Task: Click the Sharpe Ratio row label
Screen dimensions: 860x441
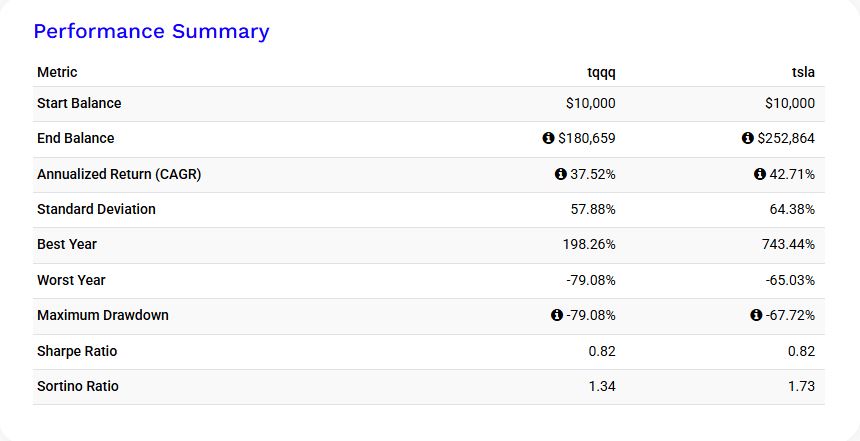Action: pos(77,351)
